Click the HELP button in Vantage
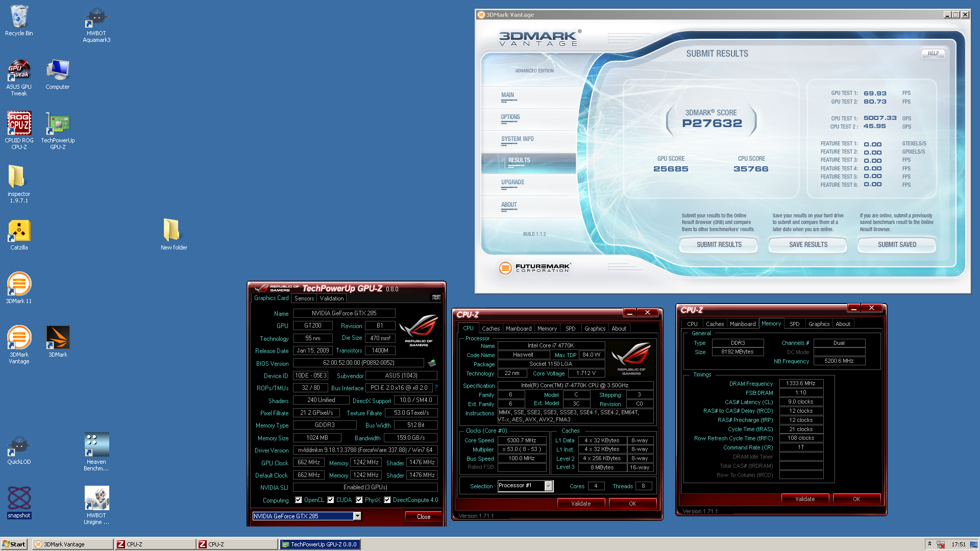This screenshot has height=551, width=980. 933,53
